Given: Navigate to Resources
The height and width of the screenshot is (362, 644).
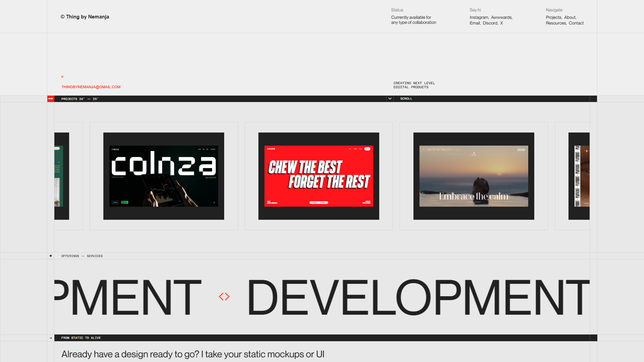Looking at the screenshot, I should (x=556, y=23).
